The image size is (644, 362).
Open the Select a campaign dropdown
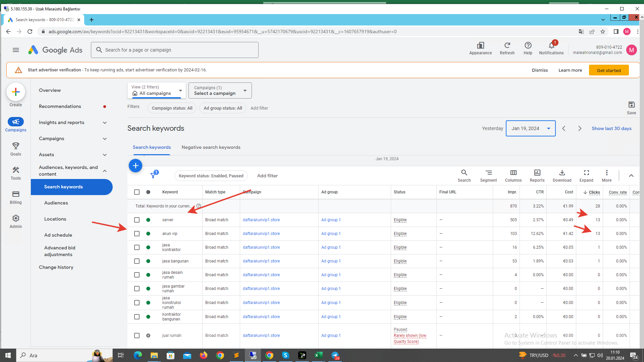(220, 90)
